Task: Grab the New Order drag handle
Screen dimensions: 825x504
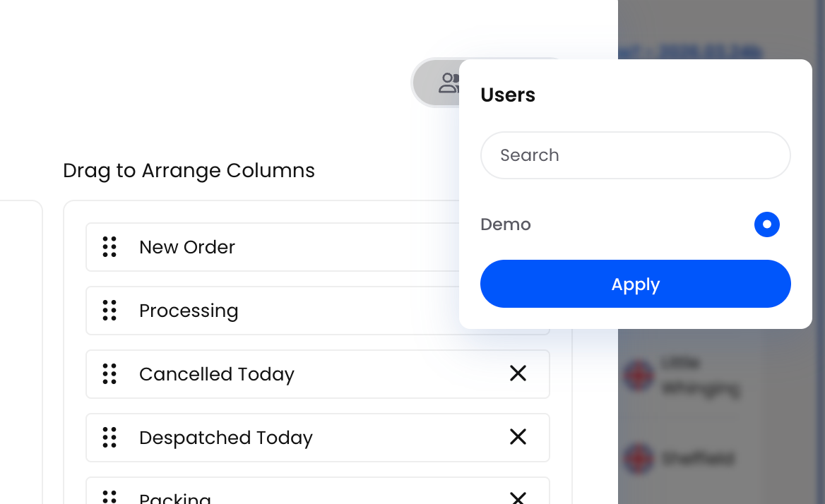Action: pos(109,247)
